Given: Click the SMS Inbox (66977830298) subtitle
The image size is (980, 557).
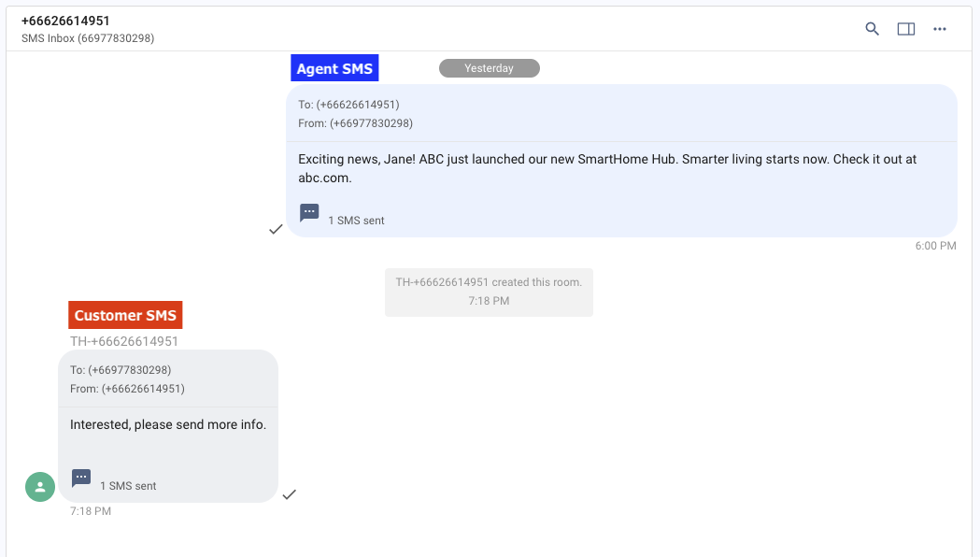Looking at the screenshot, I should [x=88, y=38].
